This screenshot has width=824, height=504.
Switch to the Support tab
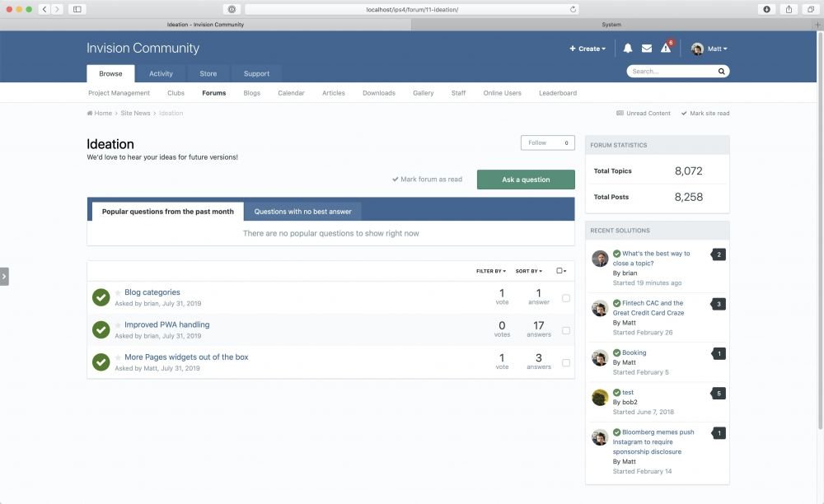click(x=256, y=73)
